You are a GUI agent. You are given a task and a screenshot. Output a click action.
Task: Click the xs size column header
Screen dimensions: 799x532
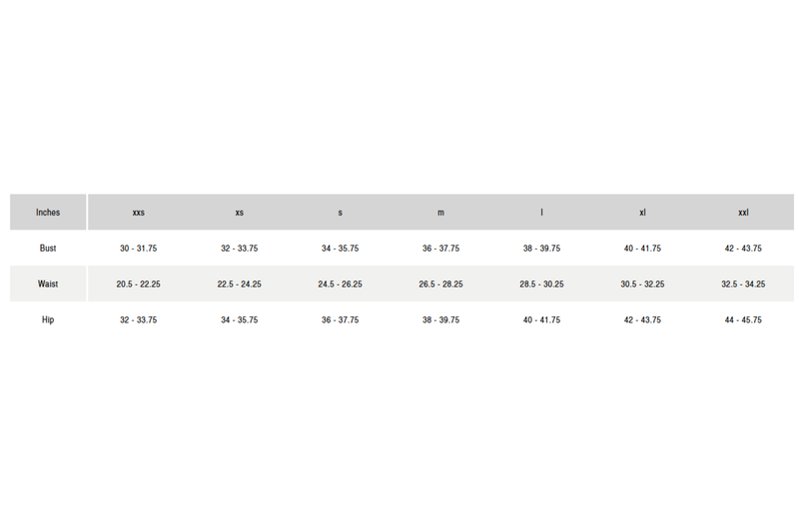pos(239,213)
